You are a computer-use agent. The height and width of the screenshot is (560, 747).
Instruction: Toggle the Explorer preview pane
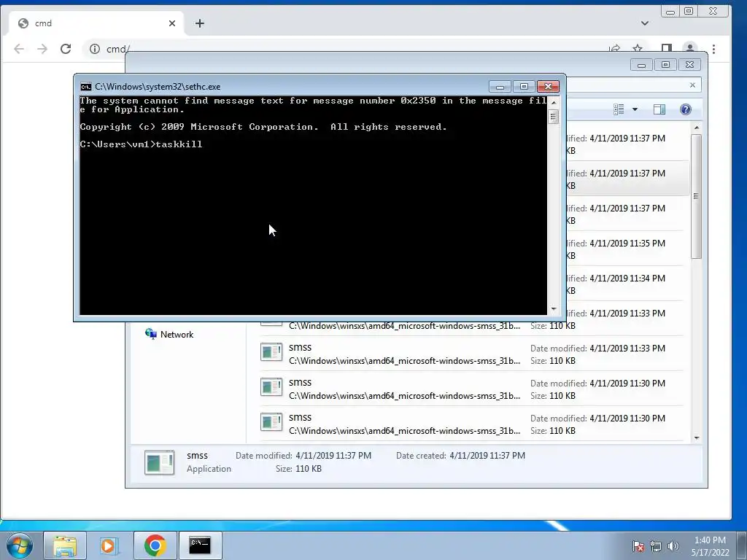tap(659, 109)
